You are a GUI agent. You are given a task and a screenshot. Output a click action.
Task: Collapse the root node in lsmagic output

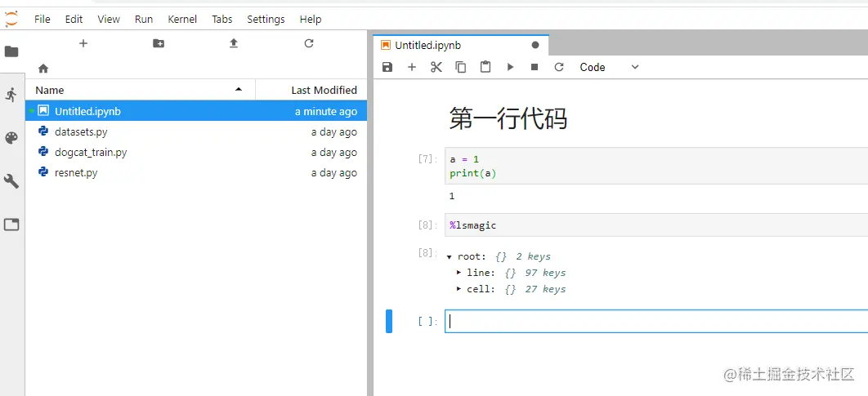(x=450, y=257)
